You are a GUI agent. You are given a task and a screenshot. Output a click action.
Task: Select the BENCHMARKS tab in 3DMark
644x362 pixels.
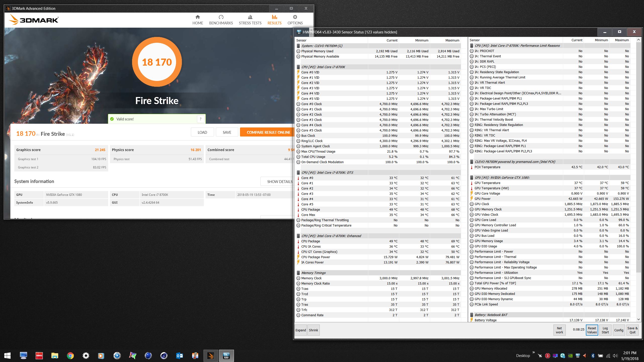pyautogui.click(x=221, y=19)
